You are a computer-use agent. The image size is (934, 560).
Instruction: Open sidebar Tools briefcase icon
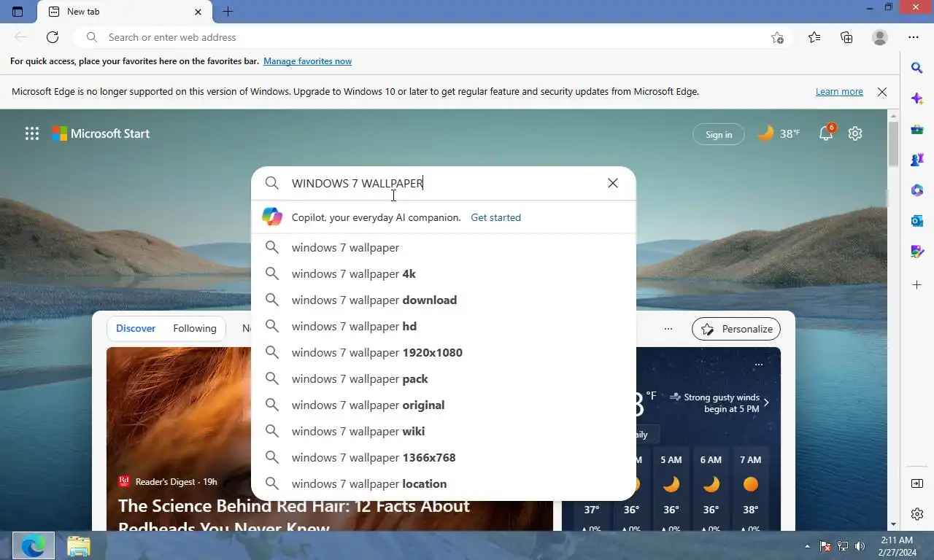click(x=917, y=129)
